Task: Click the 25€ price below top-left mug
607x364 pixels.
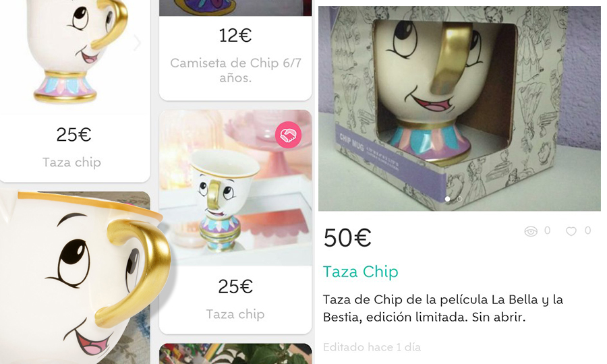Action: (74, 135)
